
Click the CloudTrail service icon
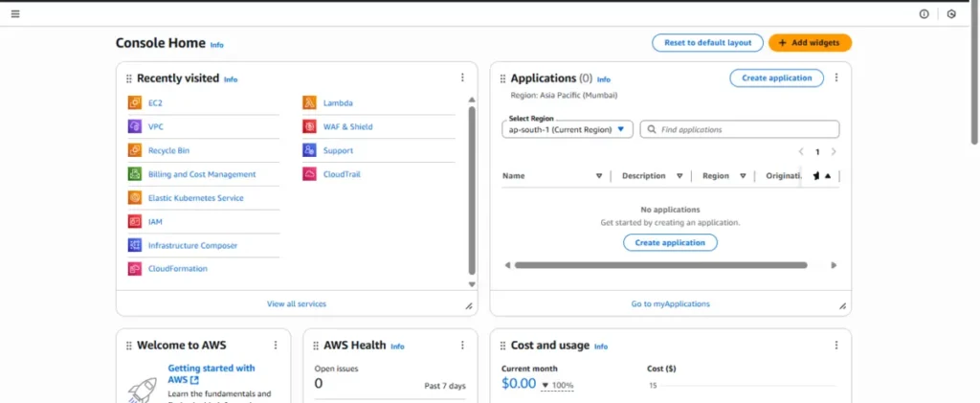(x=309, y=174)
